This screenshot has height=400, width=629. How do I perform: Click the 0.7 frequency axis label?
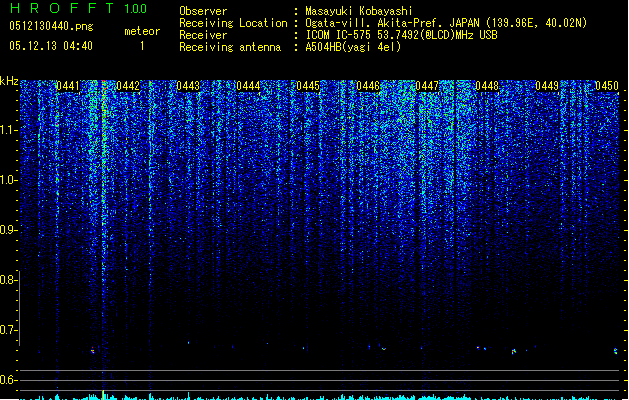8,330
